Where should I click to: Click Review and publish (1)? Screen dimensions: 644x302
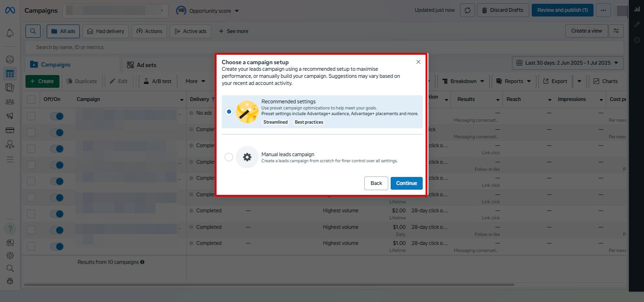[562, 10]
